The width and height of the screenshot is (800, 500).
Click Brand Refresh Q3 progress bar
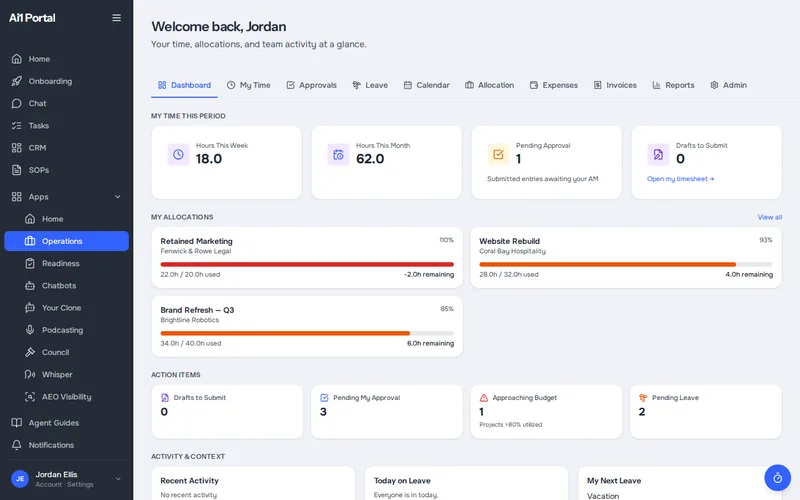[307, 333]
